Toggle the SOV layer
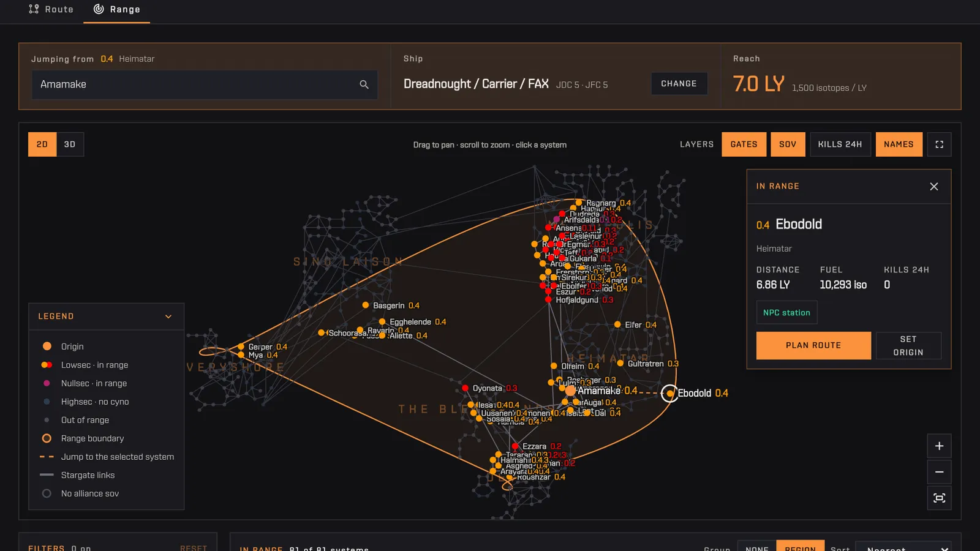980x551 pixels. (788, 144)
